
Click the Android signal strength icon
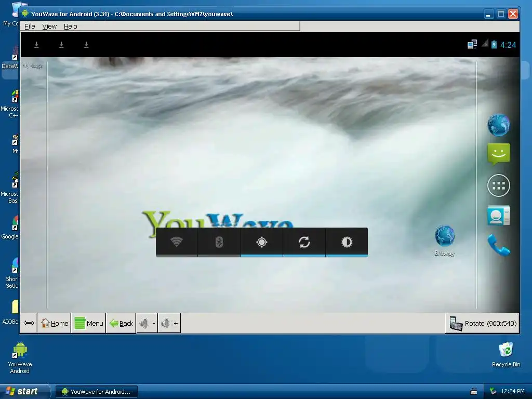pyautogui.click(x=485, y=44)
